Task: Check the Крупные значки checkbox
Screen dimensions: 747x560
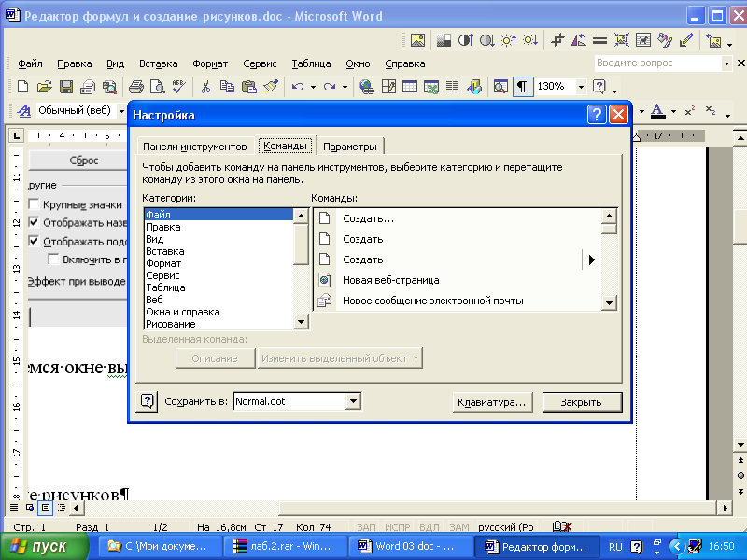Action: (34, 204)
